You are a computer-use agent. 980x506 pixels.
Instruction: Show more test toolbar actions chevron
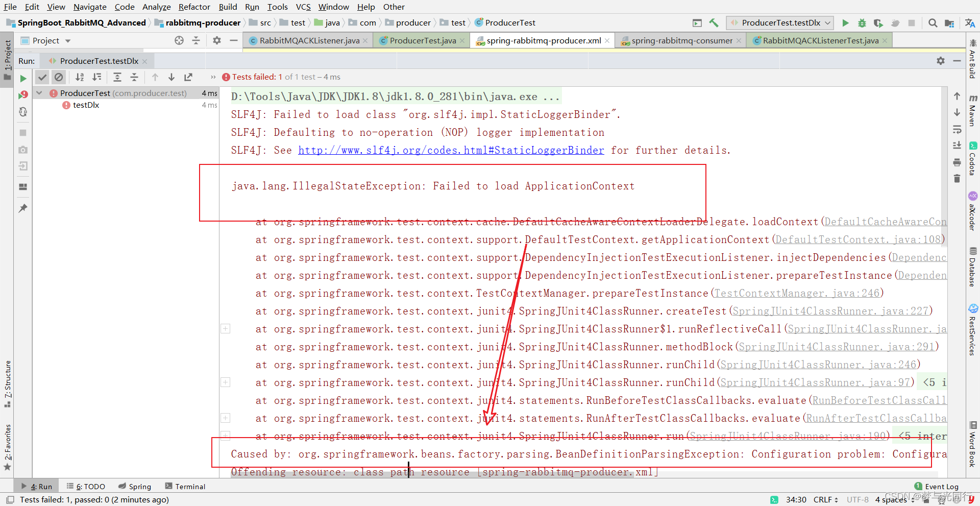pyautogui.click(x=213, y=77)
